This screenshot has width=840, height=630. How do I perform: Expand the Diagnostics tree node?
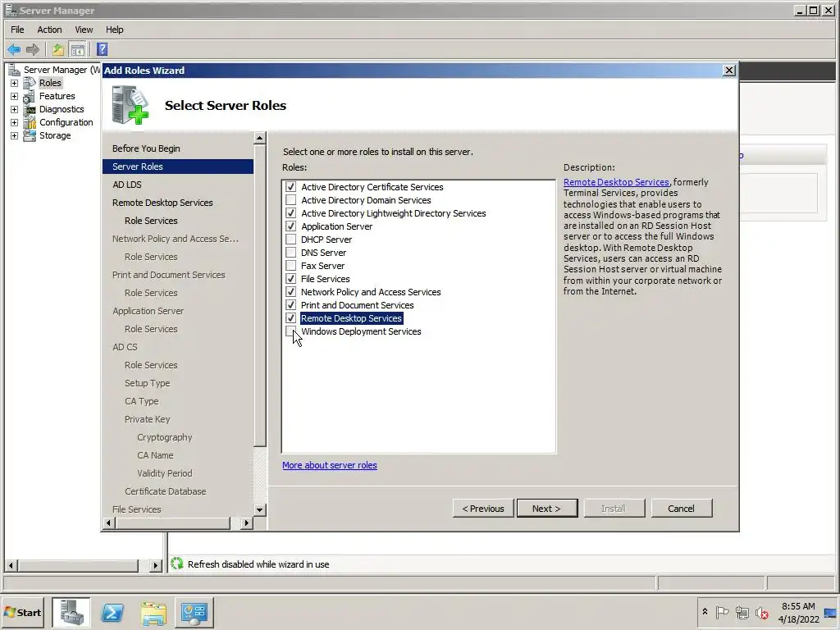tap(15, 109)
